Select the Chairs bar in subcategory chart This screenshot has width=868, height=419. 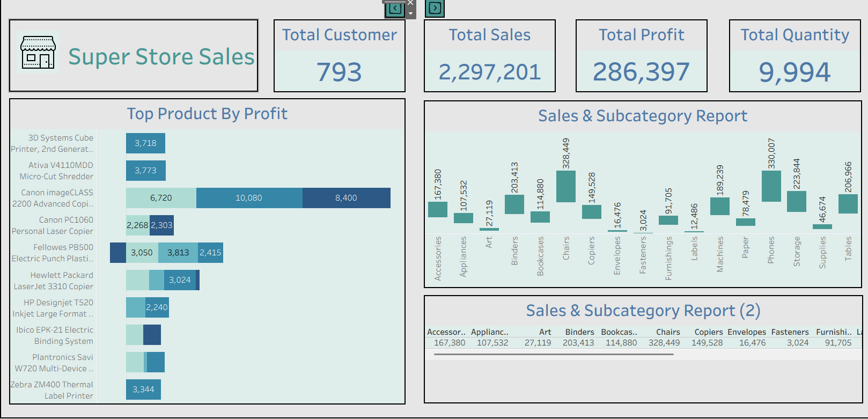click(566, 186)
